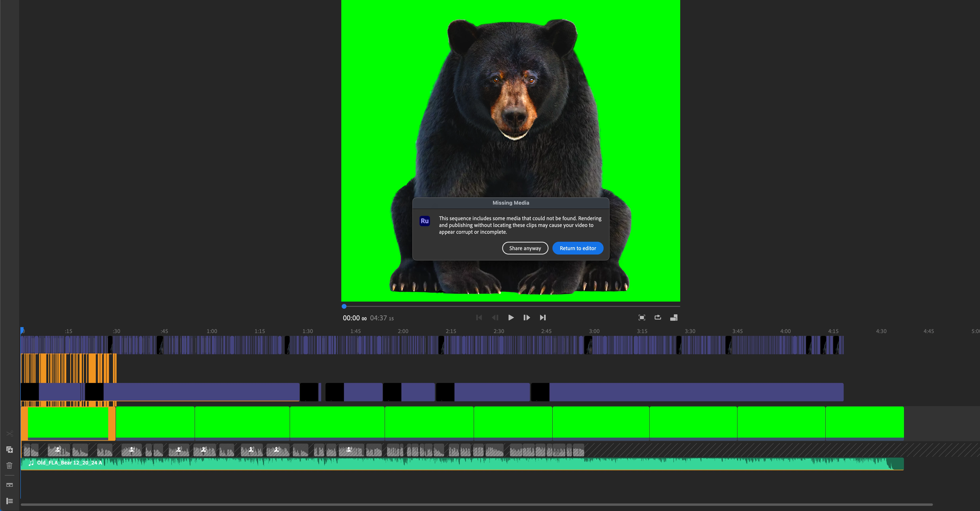The width and height of the screenshot is (980, 511).
Task: Jump to the next edit point
Action: [x=543, y=318]
